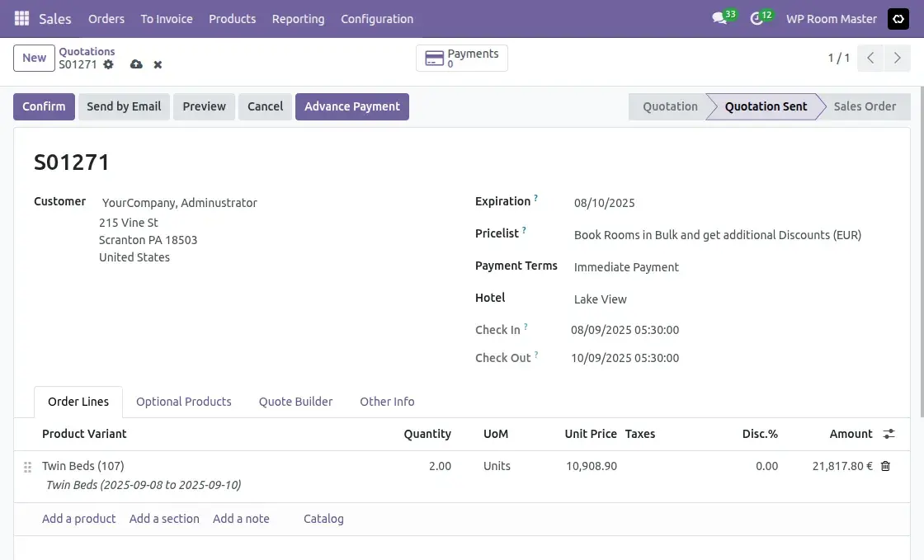The height and width of the screenshot is (560, 924).
Task: Open the Hotel field showing Lake View
Action: [x=600, y=299]
